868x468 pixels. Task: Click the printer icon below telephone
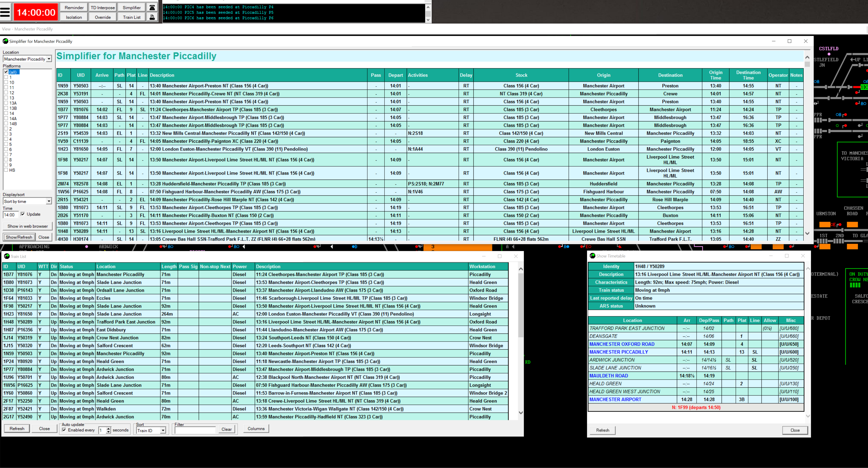152,17
